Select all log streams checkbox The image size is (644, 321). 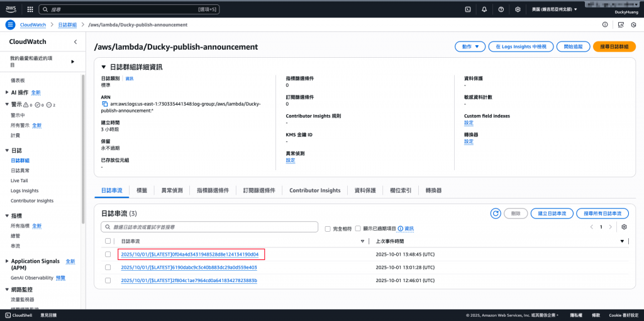point(108,241)
